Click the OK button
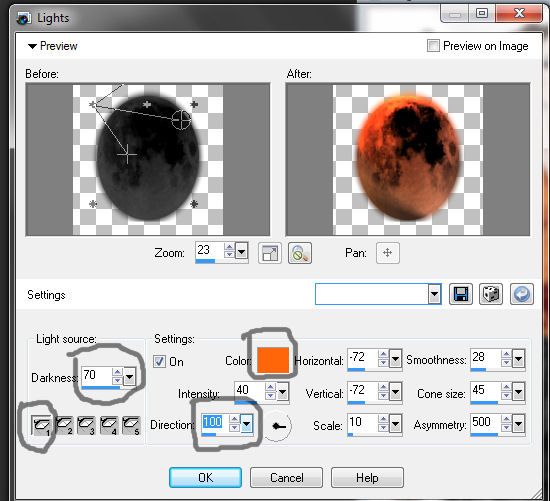This screenshot has width=550, height=501. pyautogui.click(x=205, y=477)
